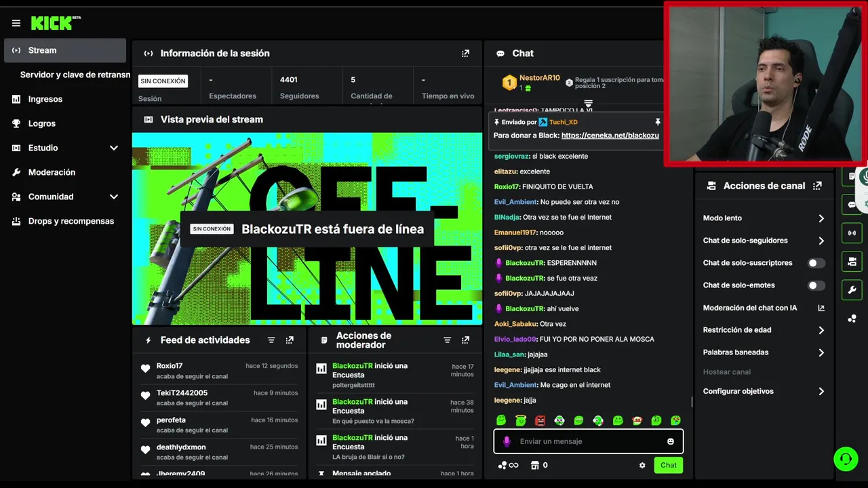Select Stream in the sidebar
The width and height of the screenshot is (868, 488).
65,50
